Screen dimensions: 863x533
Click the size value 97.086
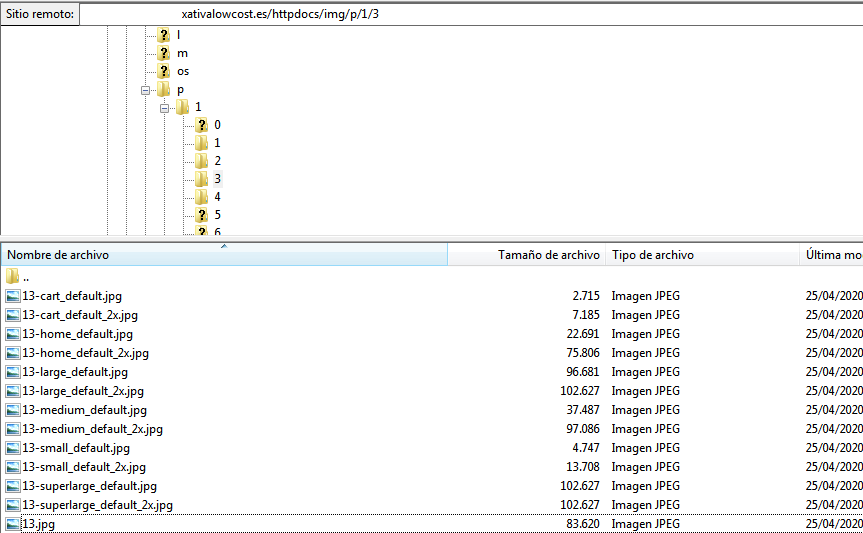pyautogui.click(x=583, y=429)
